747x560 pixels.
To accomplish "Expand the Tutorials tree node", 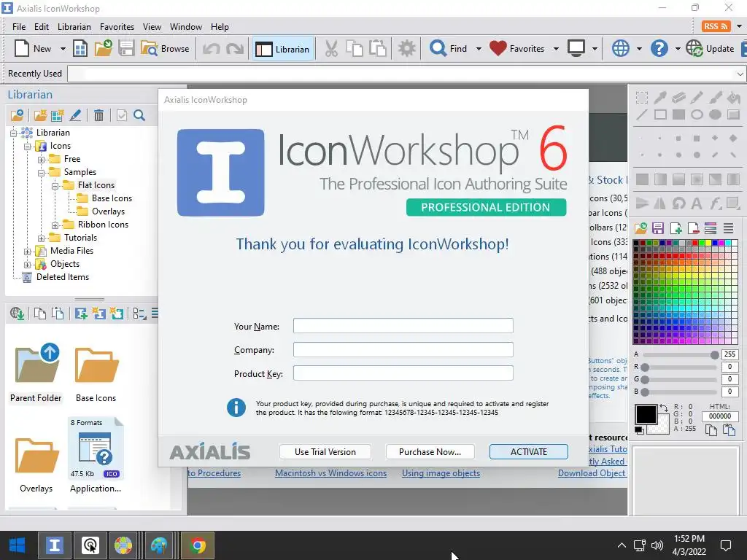I will 42,238.
